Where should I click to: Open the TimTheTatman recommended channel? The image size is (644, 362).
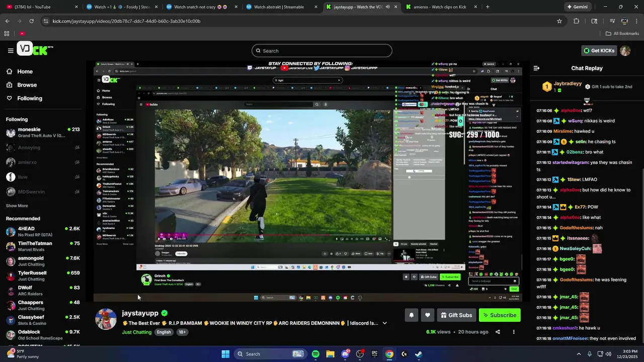point(43,246)
